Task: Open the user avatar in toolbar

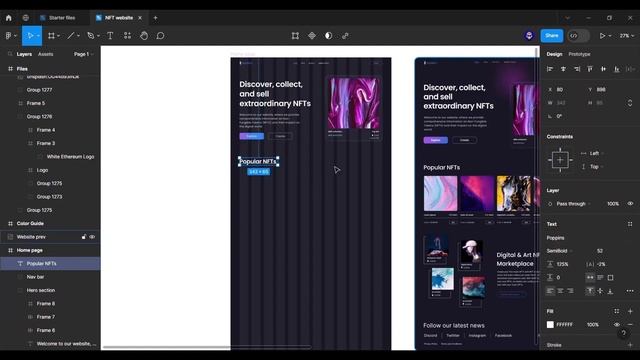Action: (529, 36)
